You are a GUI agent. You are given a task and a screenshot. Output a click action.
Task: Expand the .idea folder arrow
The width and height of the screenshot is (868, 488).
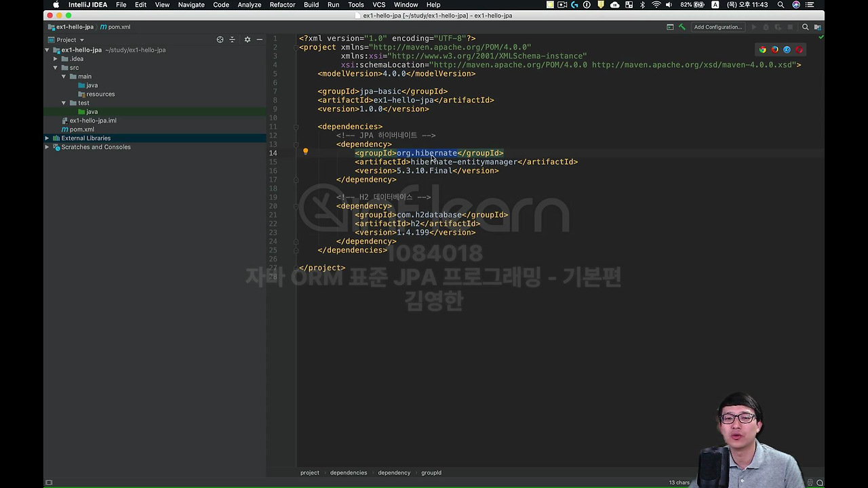(56, 59)
